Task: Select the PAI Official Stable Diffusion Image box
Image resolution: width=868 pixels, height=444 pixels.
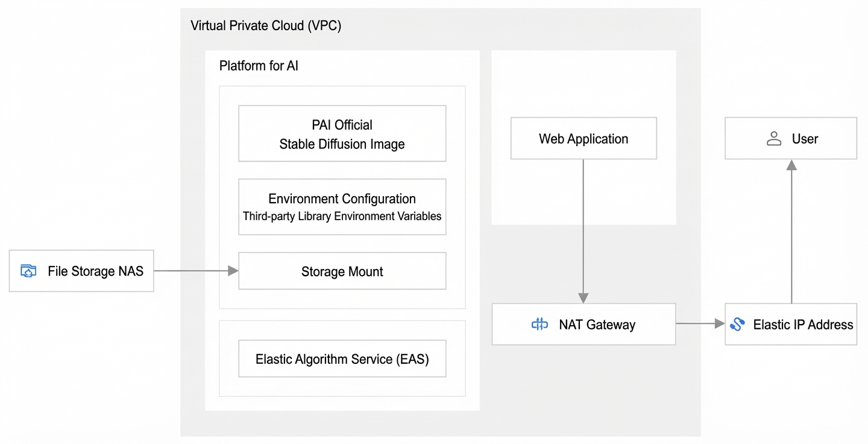Action: coord(342,133)
